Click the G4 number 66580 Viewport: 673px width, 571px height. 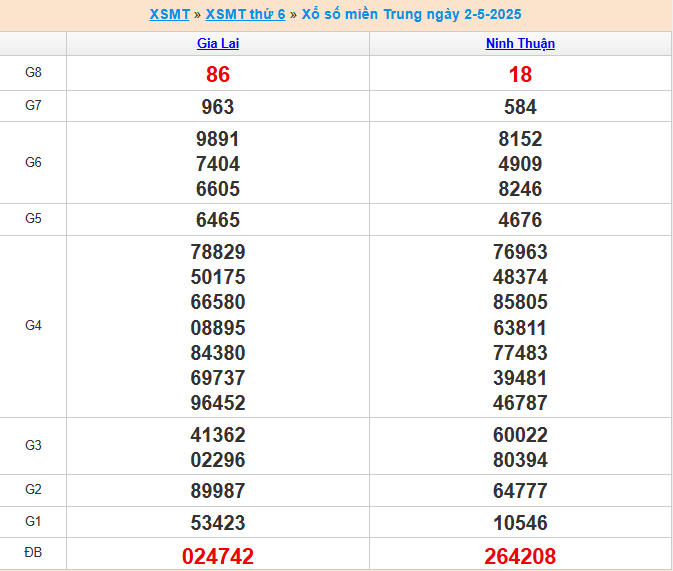(218, 302)
